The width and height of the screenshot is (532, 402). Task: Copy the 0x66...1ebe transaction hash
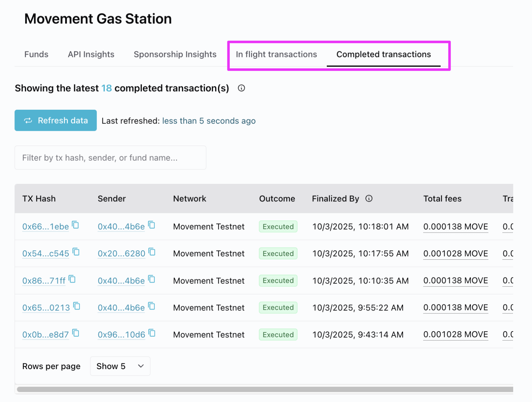click(76, 225)
